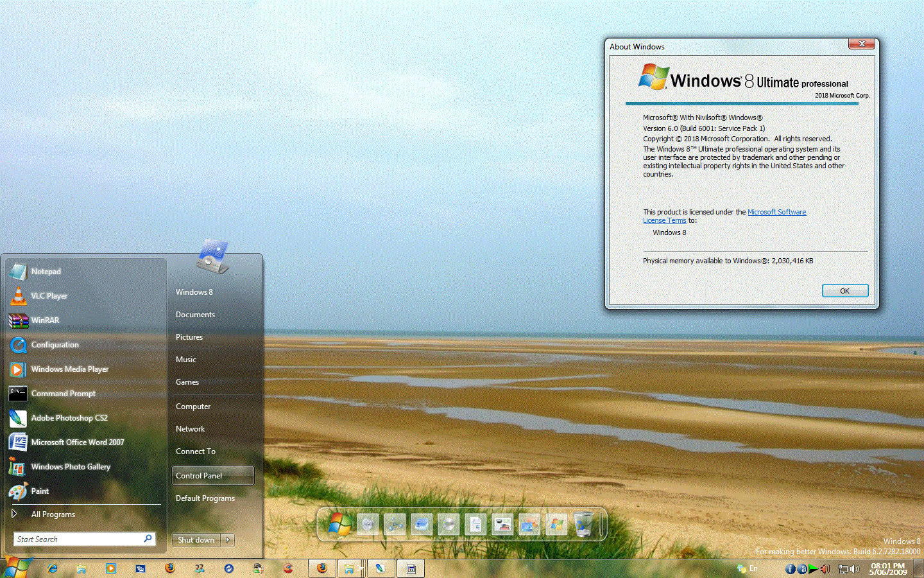Click the network connection tray icon

click(843, 569)
